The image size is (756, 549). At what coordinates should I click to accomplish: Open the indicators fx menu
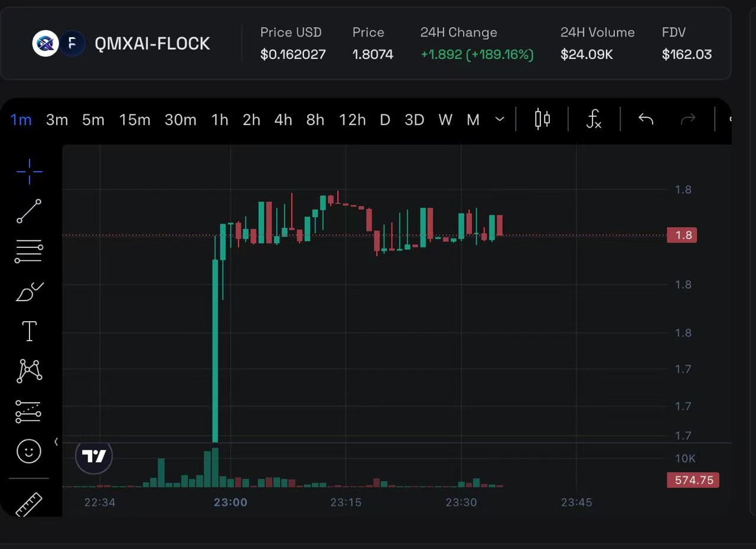594,119
